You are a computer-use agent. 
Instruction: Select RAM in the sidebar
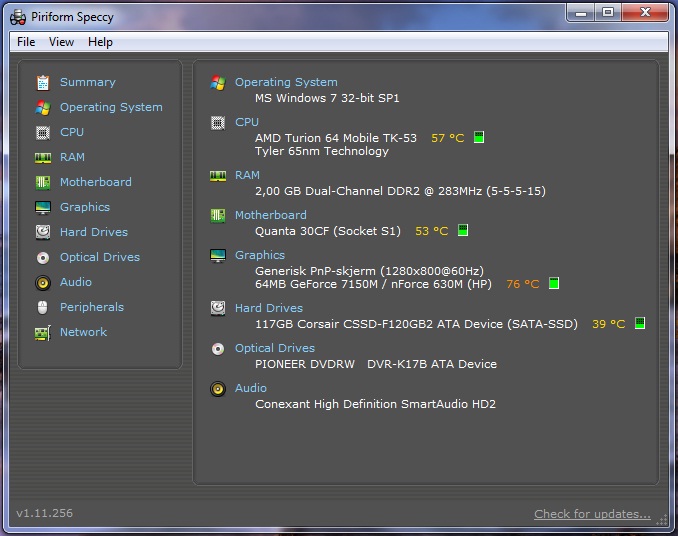point(72,157)
